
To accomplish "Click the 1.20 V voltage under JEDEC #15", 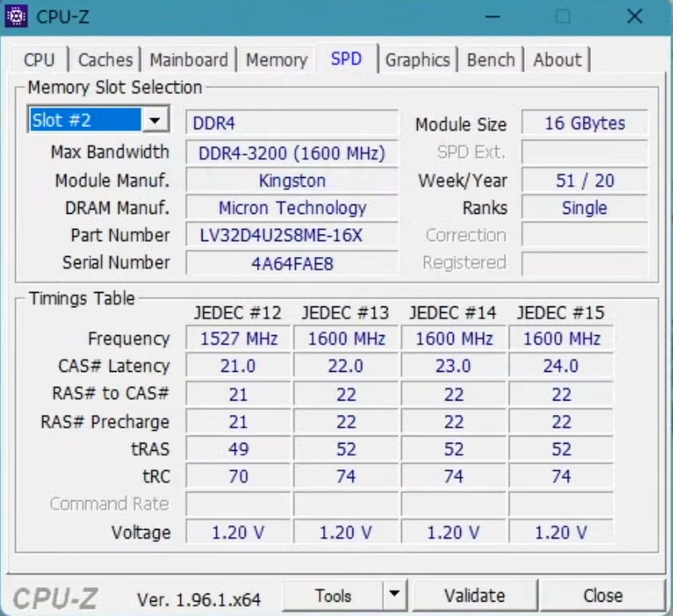I will (x=561, y=533).
